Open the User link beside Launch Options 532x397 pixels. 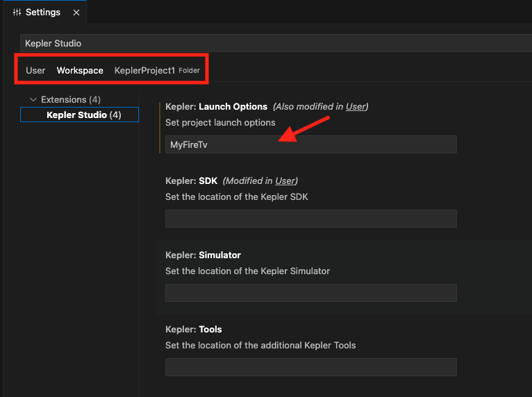pos(356,107)
